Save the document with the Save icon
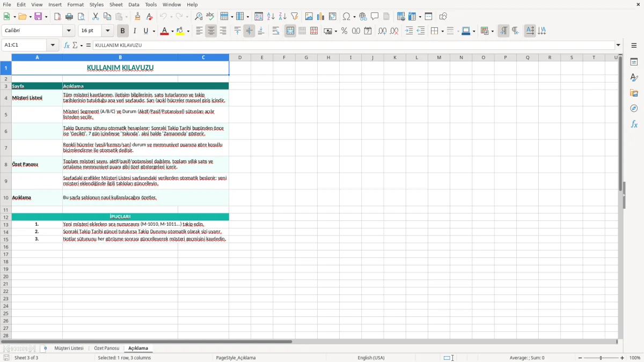Viewport: 644px width, 362px height. pyautogui.click(x=38, y=17)
